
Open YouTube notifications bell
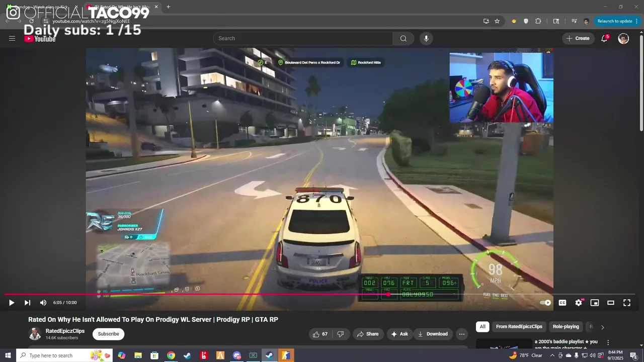coord(605,38)
